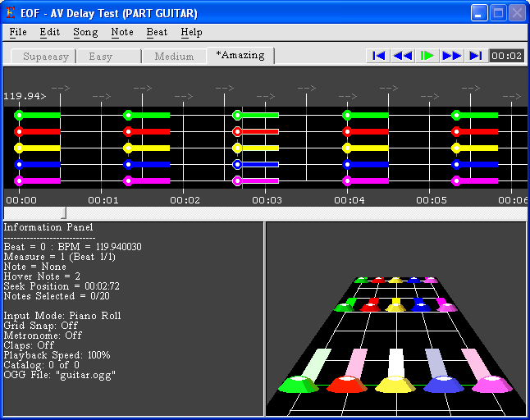Click the EOF application icon in title bar
This screenshot has width=530, height=420.
11,13
